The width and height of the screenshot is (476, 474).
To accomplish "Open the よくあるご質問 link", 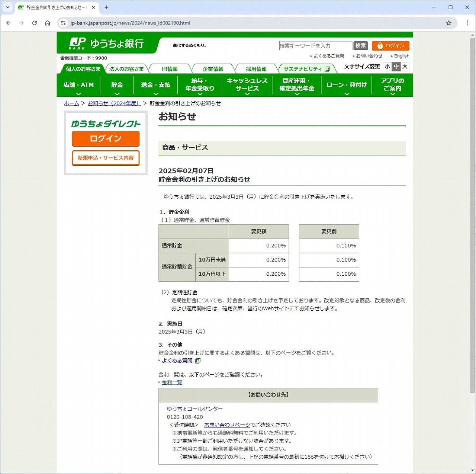I will pyautogui.click(x=328, y=56).
